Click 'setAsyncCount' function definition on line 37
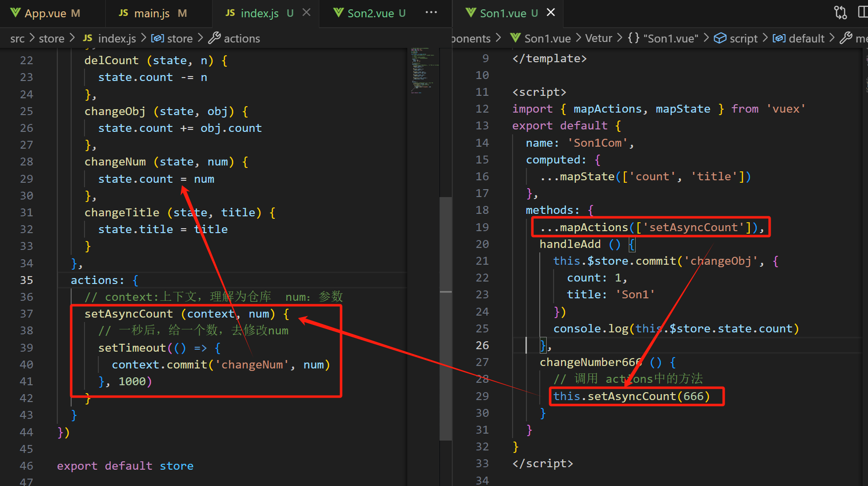This screenshot has height=486, width=868. click(129, 314)
